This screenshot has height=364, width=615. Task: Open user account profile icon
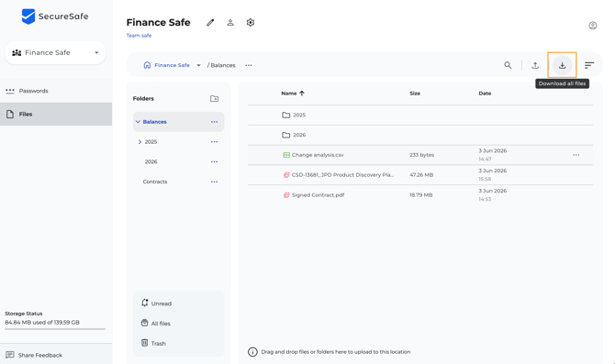pos(593,26)
